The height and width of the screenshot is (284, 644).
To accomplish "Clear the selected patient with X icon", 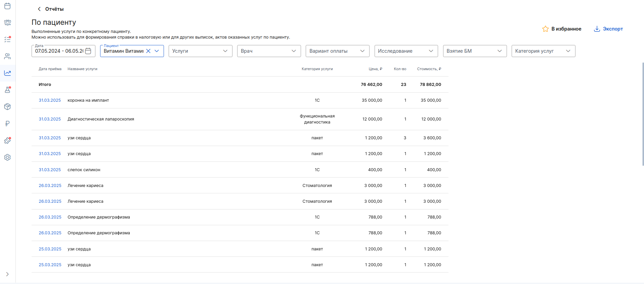I will pyautogui.click(x=148, y=51).
